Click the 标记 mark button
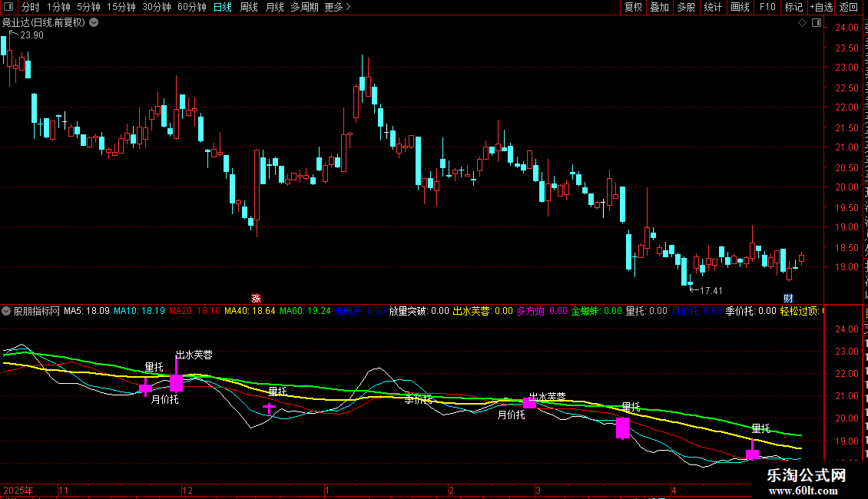Image resolution: width=868 pixels, height=499 pixels. 793,7
